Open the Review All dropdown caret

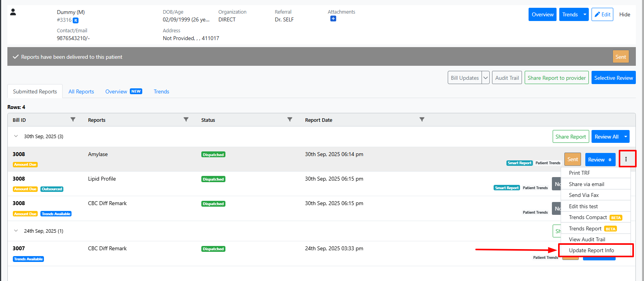pos(625,137)
